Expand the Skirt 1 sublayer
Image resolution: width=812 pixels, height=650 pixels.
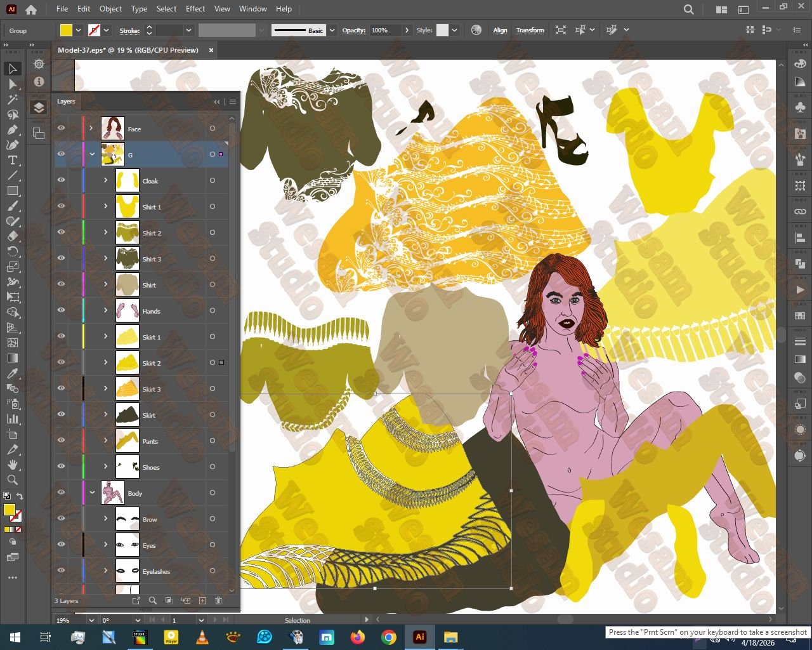point(106,336)
